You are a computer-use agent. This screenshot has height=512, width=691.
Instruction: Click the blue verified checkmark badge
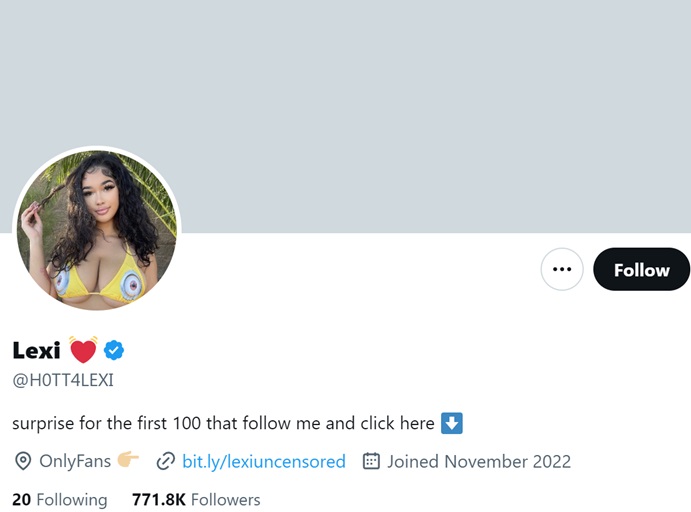pos(114,350)
